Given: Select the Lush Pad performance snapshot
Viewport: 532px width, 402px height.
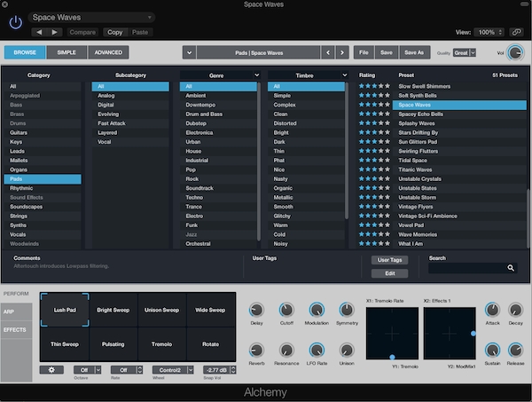Looking at the screenshot, I should [x=65, y=310].
